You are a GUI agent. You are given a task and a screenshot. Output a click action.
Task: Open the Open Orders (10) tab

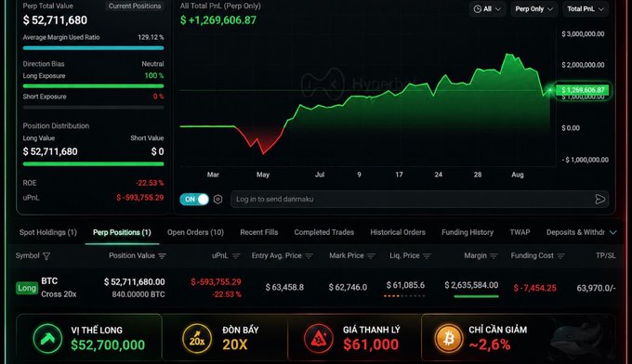pos(195,232)
